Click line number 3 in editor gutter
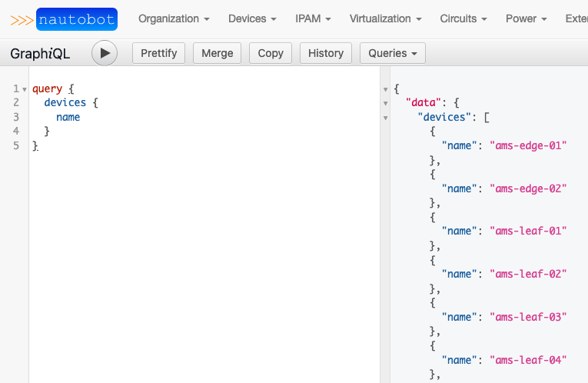The width and height of the screenshot is (588, 383). point(16,117)
